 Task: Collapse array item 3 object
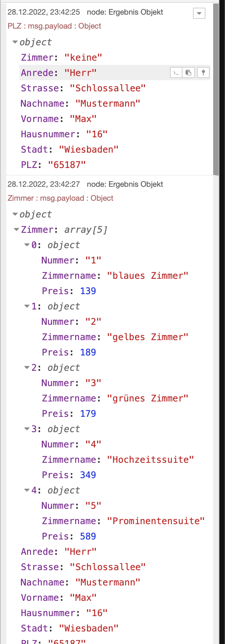coord(27,429)
